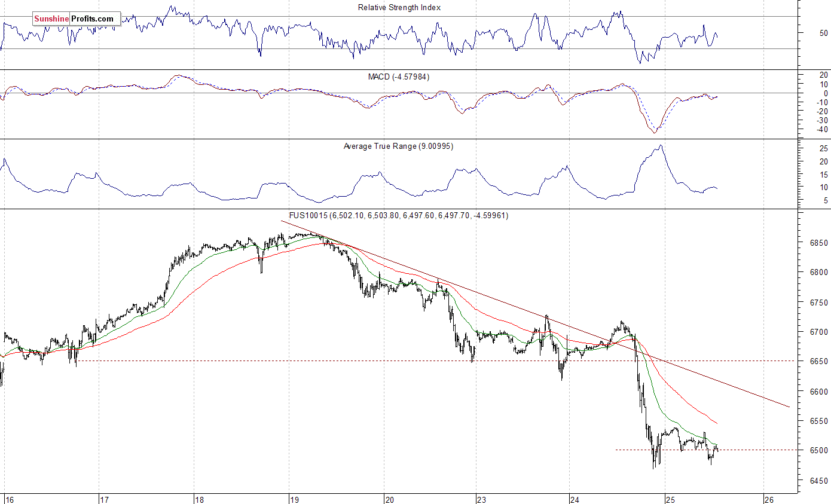The height and width of the screenshot is (504, 831).
Task: Click the 6500 price axis label
Action: point(818,450)
